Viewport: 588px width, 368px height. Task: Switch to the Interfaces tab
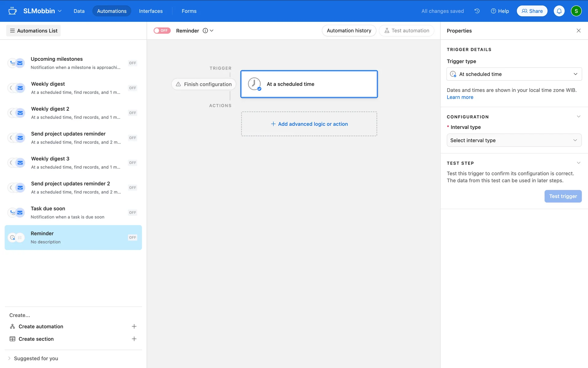(x=151, y=11)
